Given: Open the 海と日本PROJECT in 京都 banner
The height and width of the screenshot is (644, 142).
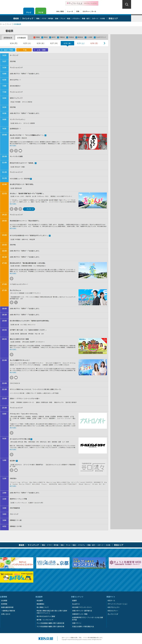Looking at the screenshot, I should click(x=53, y=563).
